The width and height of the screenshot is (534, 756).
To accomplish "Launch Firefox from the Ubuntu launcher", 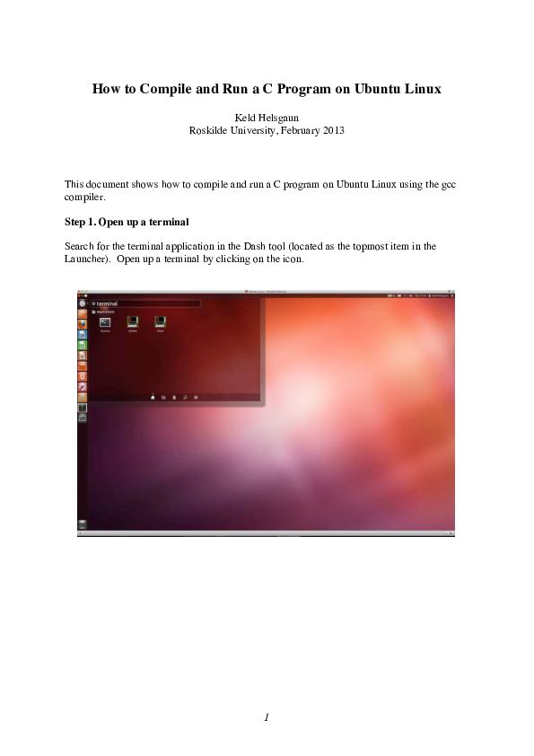I will 83,324.
